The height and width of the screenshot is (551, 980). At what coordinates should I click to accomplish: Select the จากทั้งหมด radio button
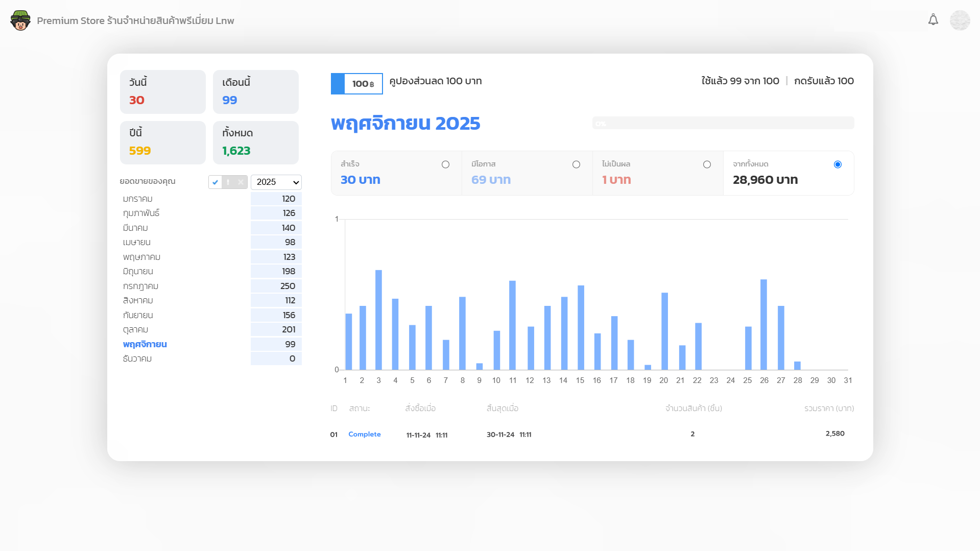[838, 164]
